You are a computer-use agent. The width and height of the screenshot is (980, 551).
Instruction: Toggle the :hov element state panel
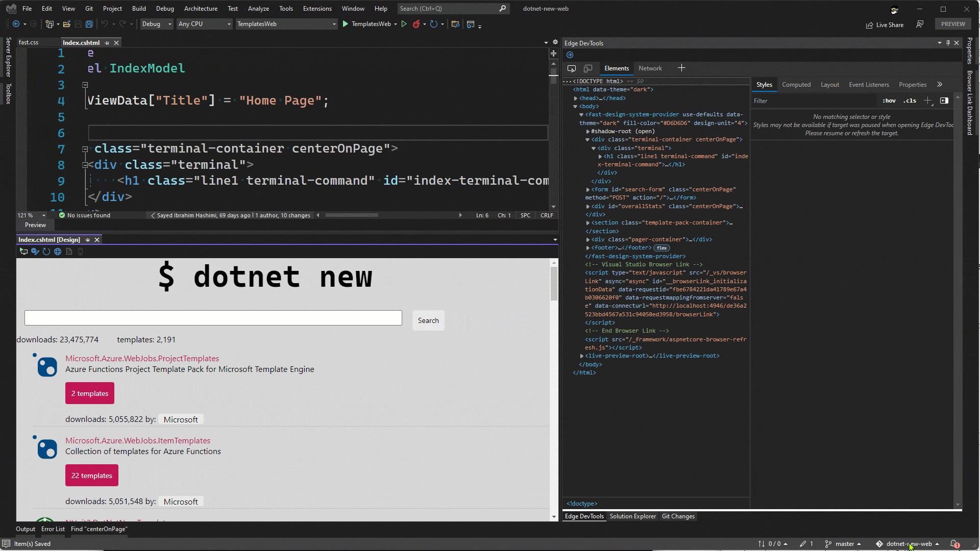coord(889,101)
